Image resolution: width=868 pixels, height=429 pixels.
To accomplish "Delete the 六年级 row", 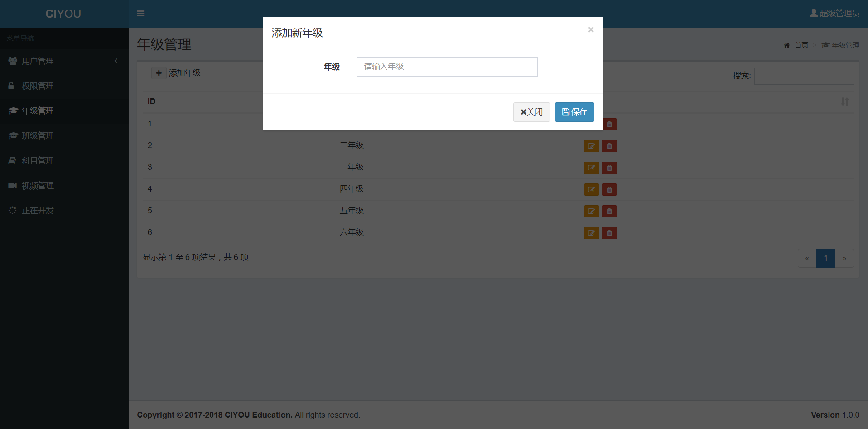I will [609, 233].
